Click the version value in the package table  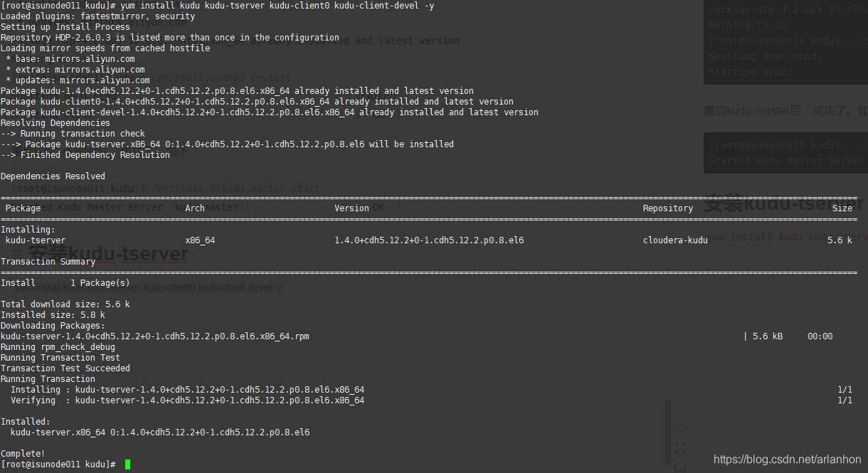pos(429,240)
